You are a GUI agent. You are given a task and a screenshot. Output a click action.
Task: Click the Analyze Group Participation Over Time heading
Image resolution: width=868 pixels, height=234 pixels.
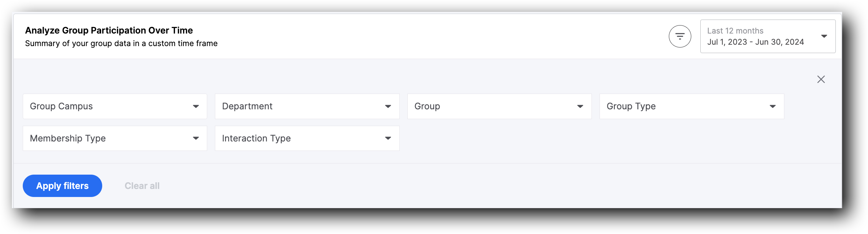pyautogui.click(x=108, y=30)
